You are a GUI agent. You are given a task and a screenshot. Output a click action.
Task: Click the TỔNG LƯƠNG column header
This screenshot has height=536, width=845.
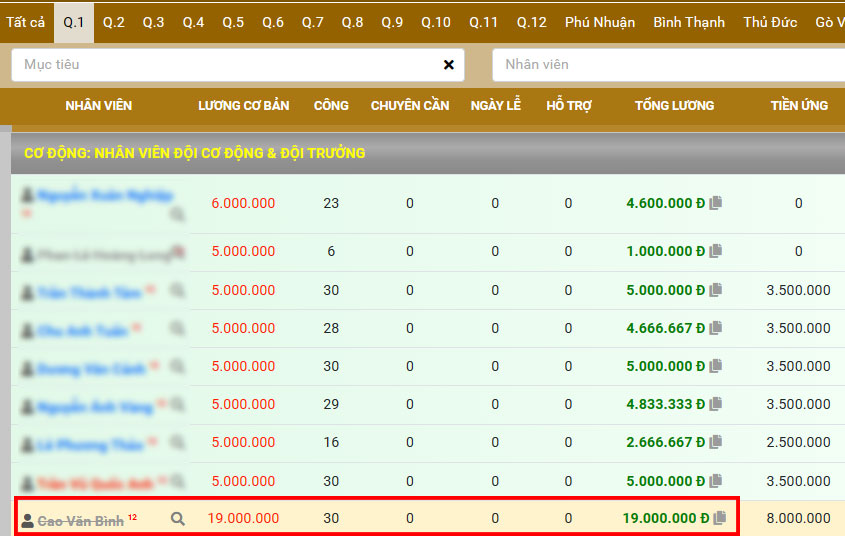click(x=674, y=106)
